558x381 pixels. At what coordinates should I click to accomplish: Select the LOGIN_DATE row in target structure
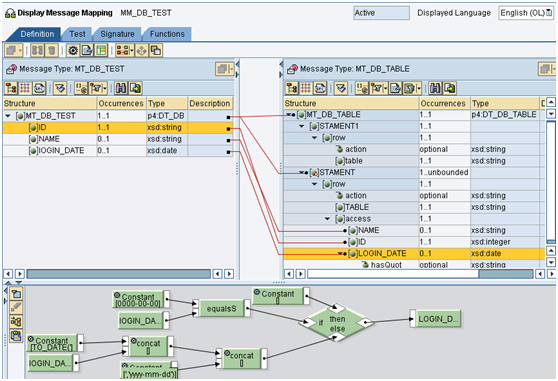pyautogui.click(x=414, y=254)
